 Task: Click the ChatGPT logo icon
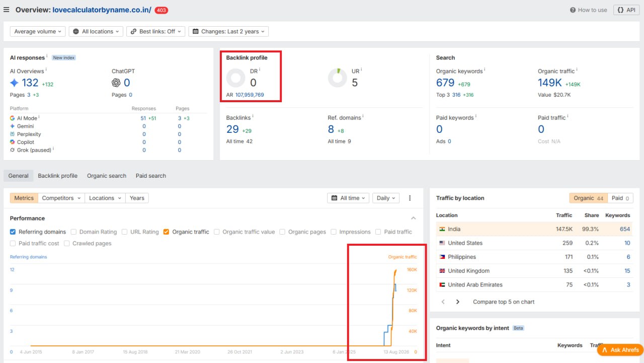pyautogui.click(x=116, y=83)
